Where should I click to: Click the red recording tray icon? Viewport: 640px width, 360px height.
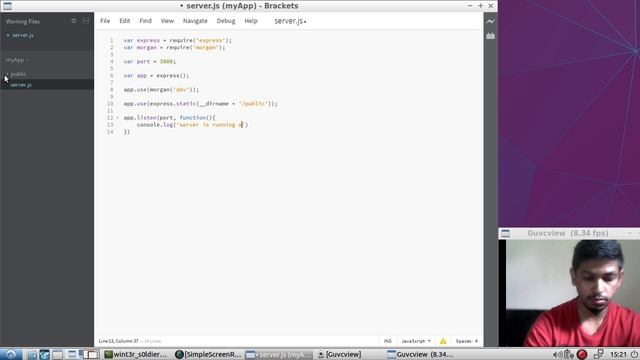click(582, 354)
